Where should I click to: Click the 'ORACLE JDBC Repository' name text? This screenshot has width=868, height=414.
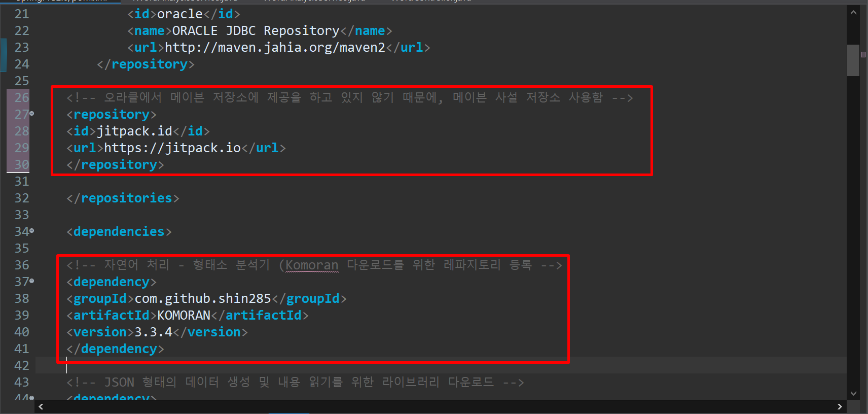[256, 30]
